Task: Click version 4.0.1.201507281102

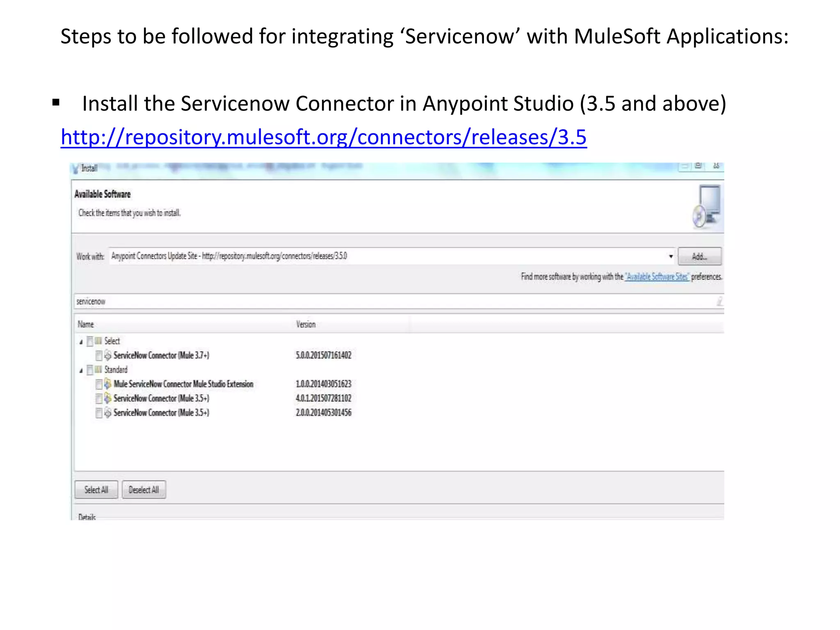Action: tap(324, 398)
